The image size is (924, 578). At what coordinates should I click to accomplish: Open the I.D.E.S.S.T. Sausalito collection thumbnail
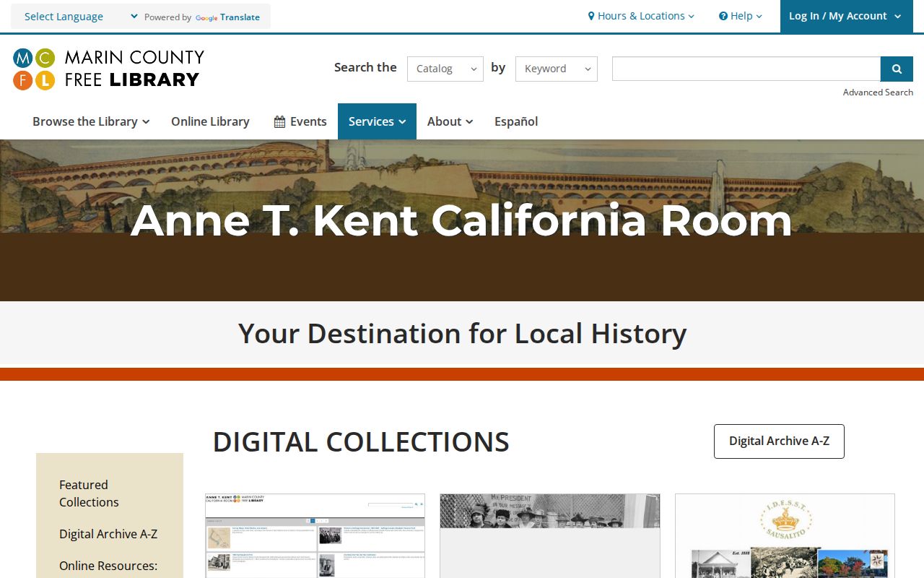[785, 535]
